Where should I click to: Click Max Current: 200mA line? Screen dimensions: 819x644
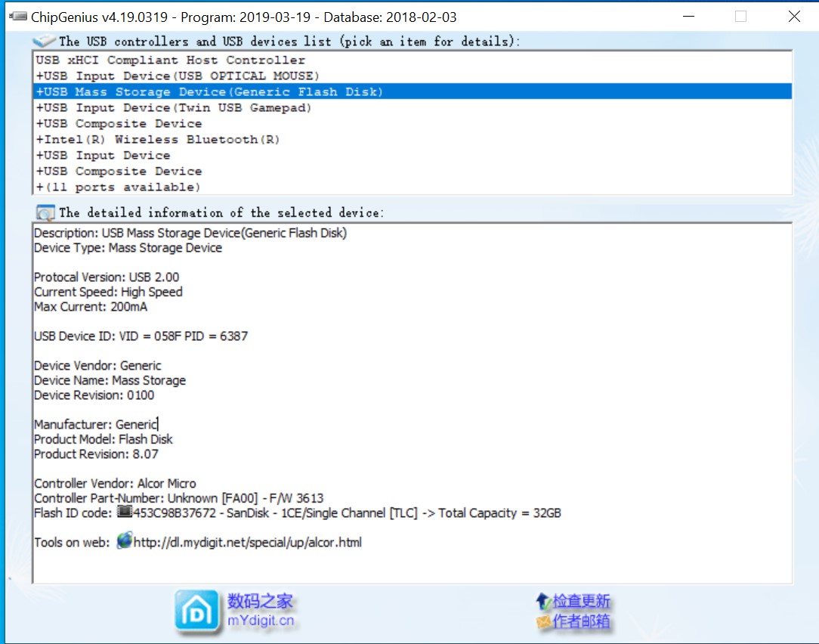coord(91,306)
